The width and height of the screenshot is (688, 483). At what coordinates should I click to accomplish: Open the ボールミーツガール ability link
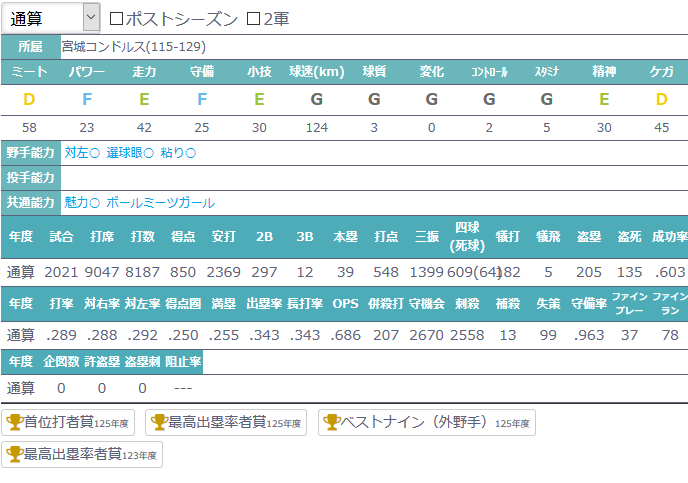160,202
